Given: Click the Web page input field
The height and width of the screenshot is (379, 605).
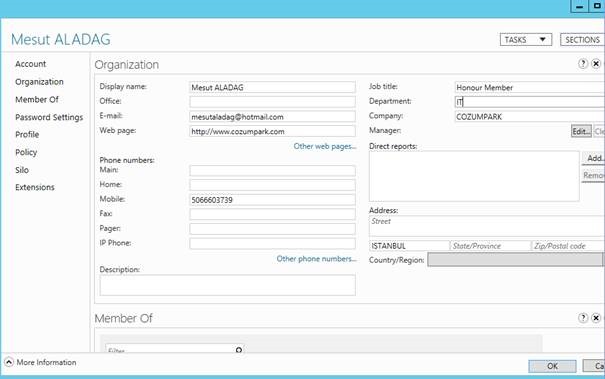Looking at the screenshot, I should (x=272, y=131).
